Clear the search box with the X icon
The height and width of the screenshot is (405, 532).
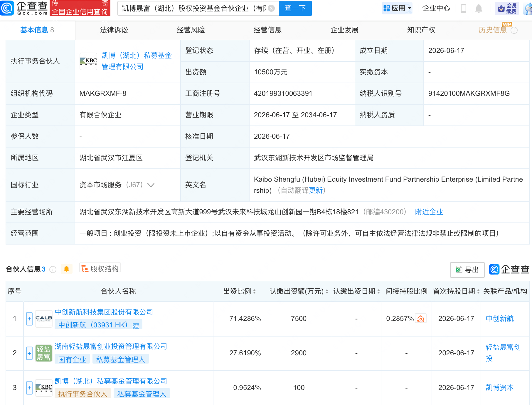click(x=272, y=8)
